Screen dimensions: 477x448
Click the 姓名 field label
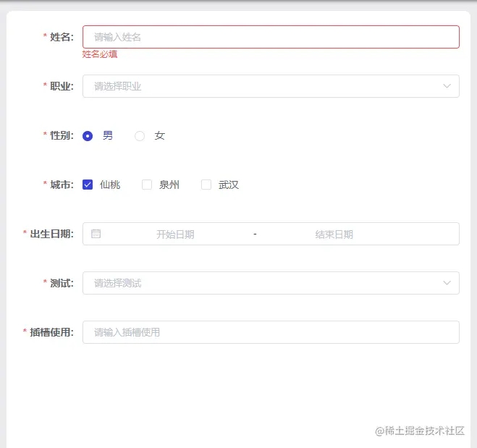pyautogui.click(x=62, y=37)
